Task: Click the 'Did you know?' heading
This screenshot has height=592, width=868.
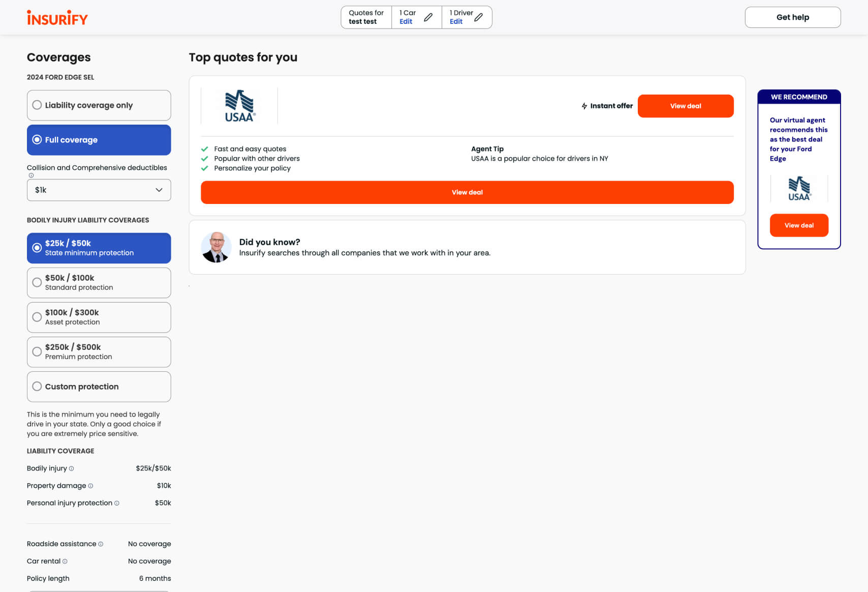Action: [269, 242]
